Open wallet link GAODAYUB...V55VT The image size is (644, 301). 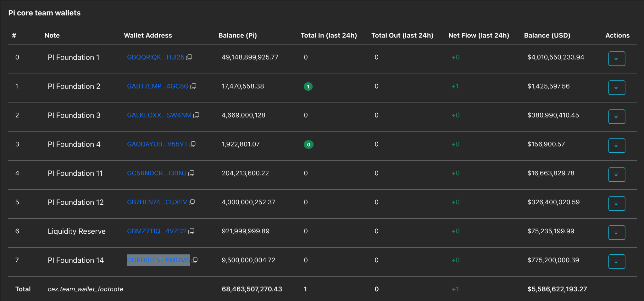pos(157,144)
